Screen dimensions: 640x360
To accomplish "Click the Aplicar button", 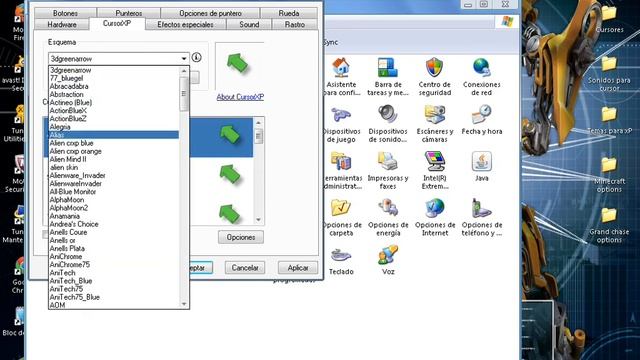I will (x=298, y=268).
